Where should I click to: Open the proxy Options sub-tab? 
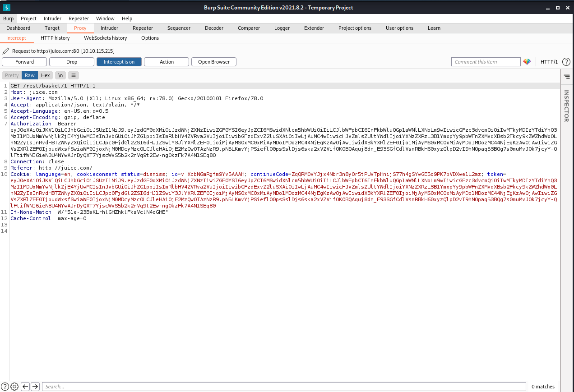[150, 38]
